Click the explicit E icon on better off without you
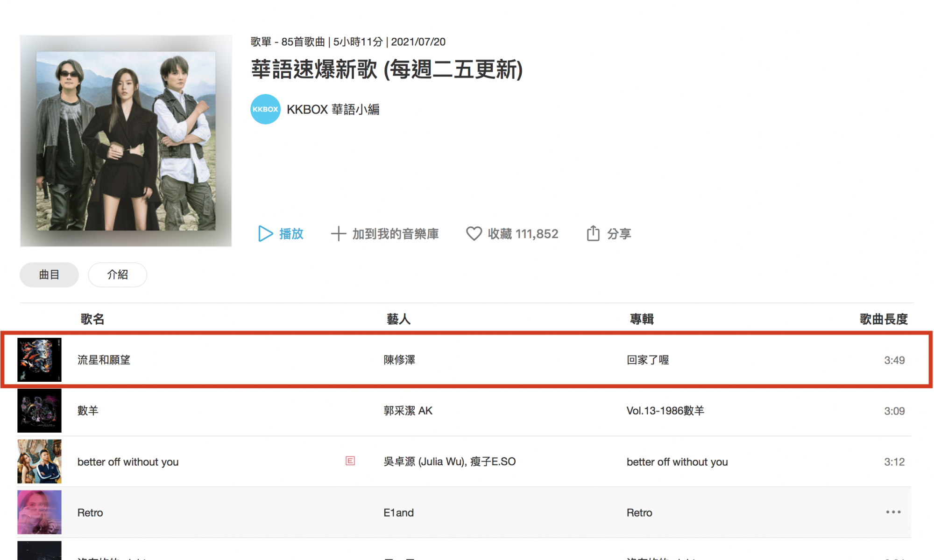The height and width of the screenshot is (560, 934). pyautogui.click(x=350, y=461)
